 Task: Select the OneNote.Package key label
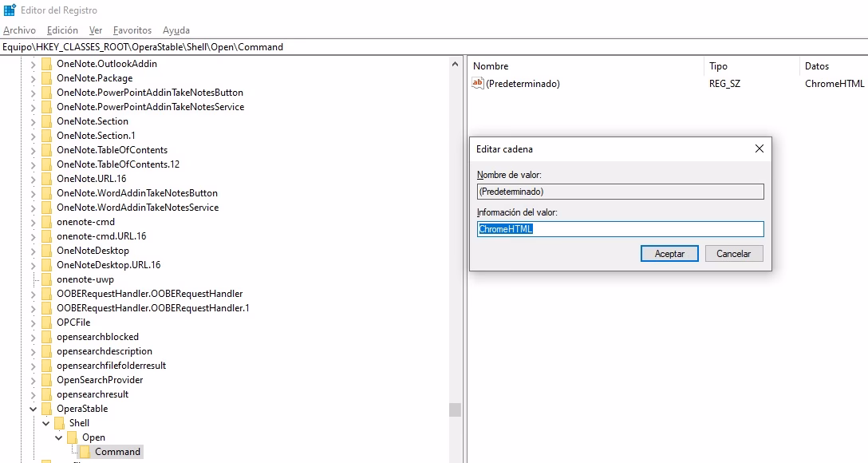click(x=95, y=78)
